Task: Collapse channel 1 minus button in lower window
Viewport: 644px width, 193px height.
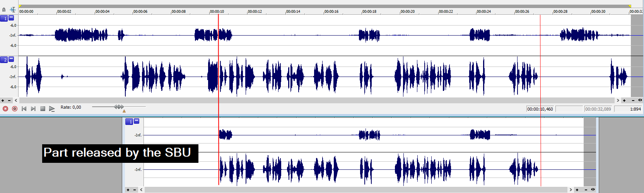Action: pos(137,121)
